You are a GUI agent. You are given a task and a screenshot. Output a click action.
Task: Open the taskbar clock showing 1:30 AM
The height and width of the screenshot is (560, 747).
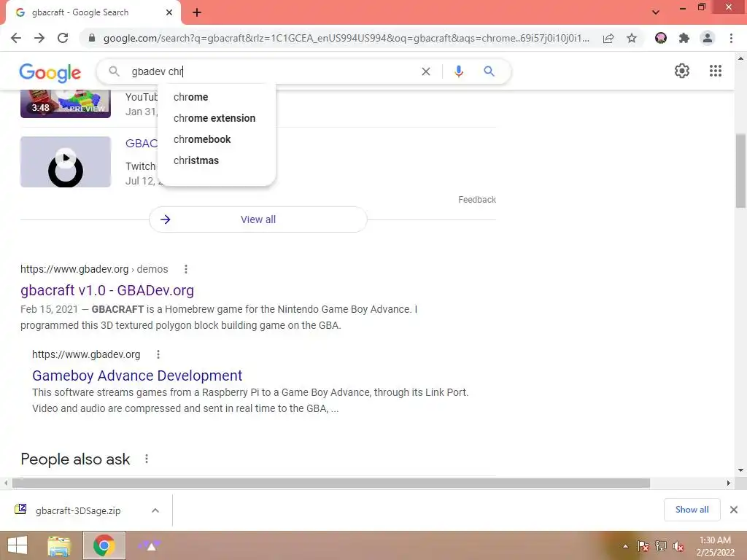point(715,546)
